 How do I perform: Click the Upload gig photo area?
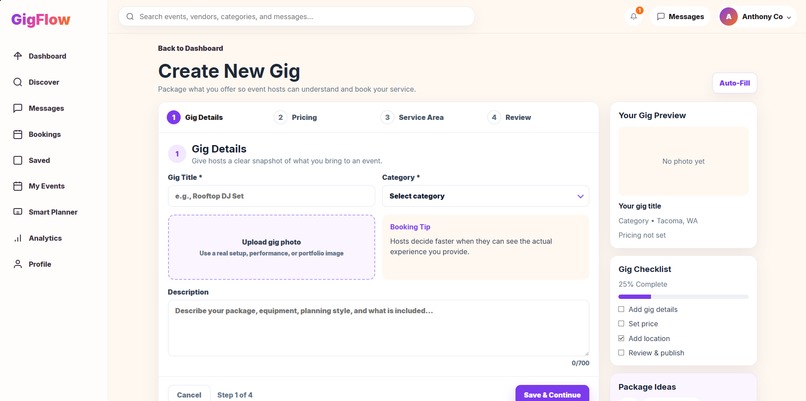tap(271, 247)
